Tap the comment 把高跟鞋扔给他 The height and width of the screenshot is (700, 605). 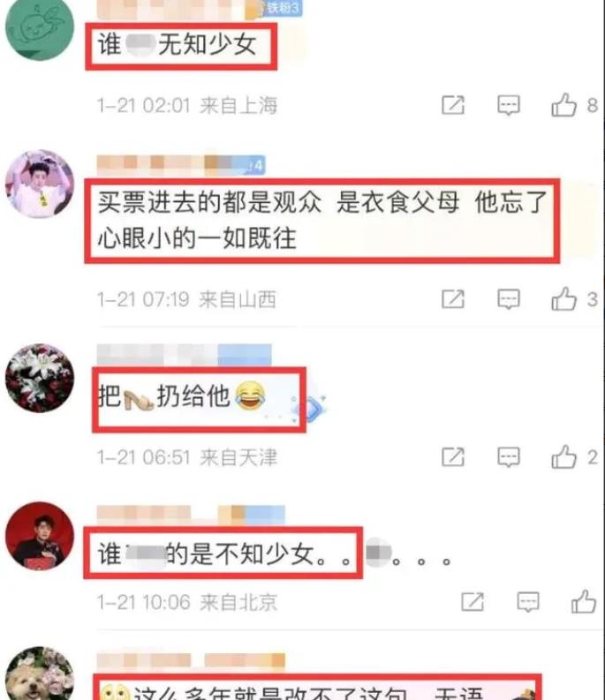(x=182, y=396)
